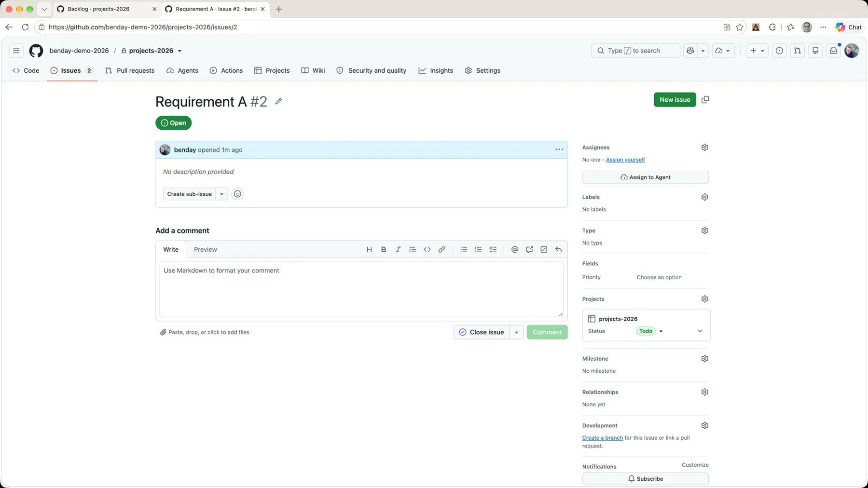Click the Type / to search box
The image size is (868, 488).
635,51
